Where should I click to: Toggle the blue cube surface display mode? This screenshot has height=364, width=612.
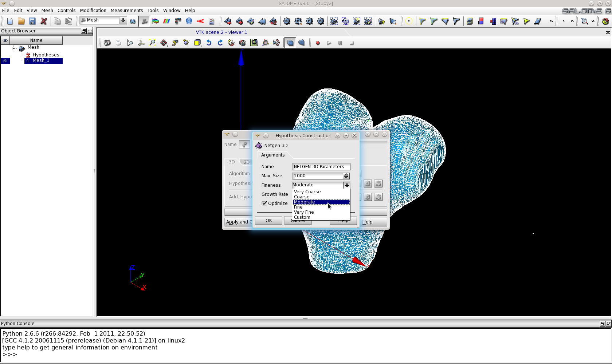290,43
